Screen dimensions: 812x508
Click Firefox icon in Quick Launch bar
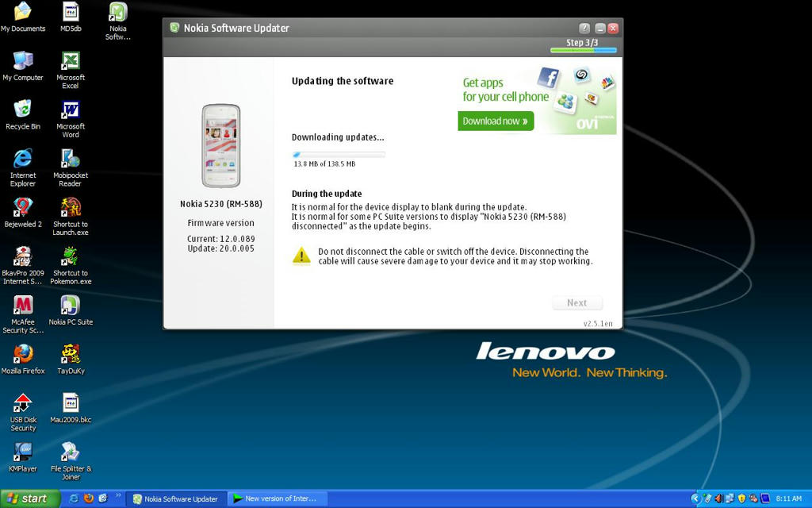89,498
